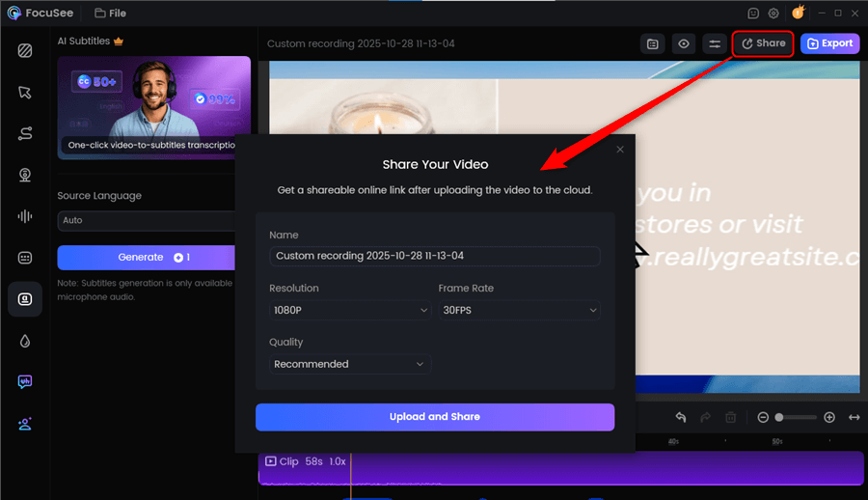Open the AI avatar person sidebar icon

tap(25, 424)
